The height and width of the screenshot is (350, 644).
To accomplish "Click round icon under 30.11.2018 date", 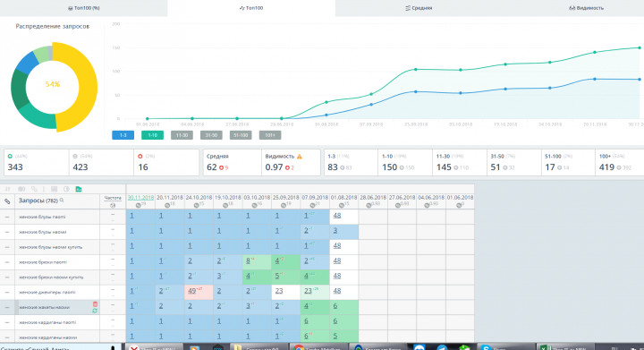I will tap(139, 205).
